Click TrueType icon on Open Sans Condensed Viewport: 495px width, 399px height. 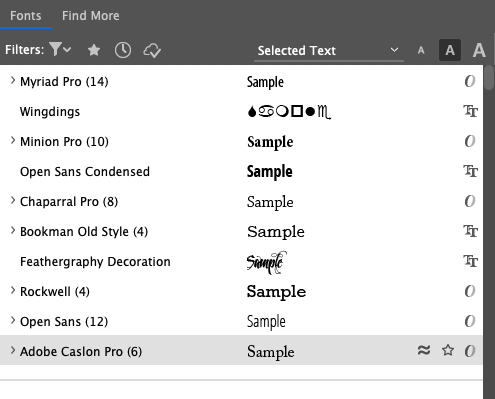[470, 171]
